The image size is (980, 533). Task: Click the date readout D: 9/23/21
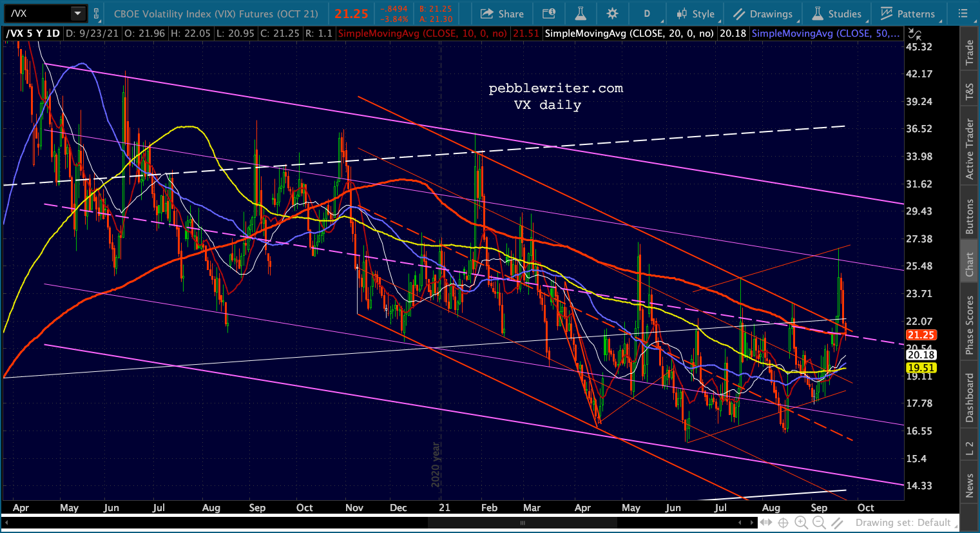(x=92, y=34)
